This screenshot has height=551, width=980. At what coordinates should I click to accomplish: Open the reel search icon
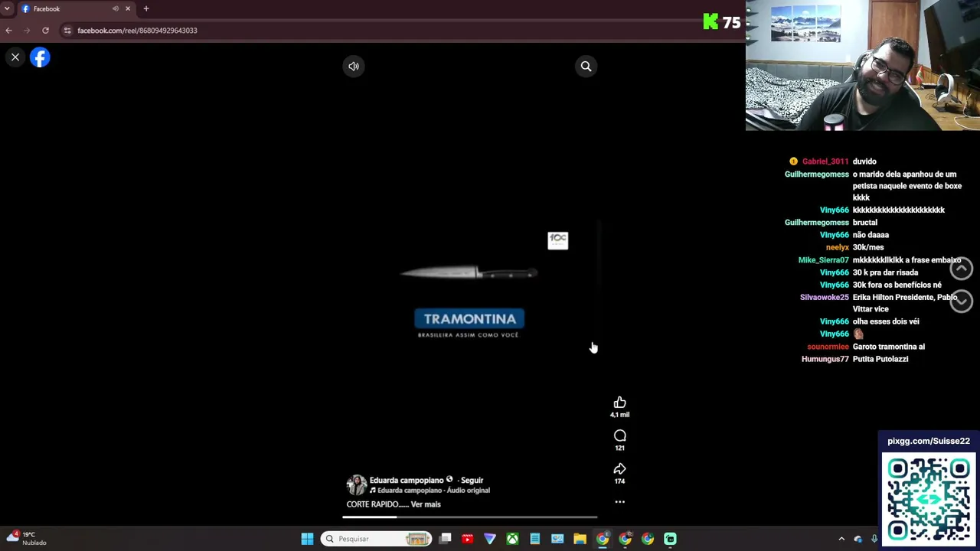pos(586,67)
